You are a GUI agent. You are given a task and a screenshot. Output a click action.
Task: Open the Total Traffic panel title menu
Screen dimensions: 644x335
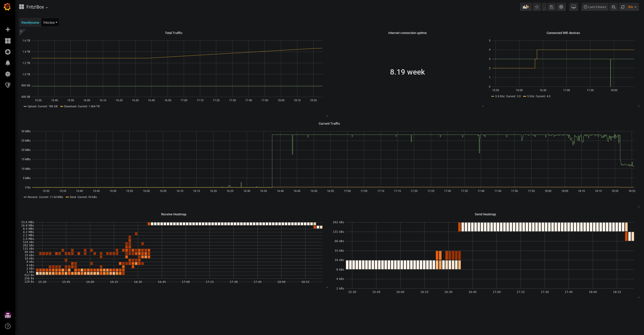coord(173,33)
